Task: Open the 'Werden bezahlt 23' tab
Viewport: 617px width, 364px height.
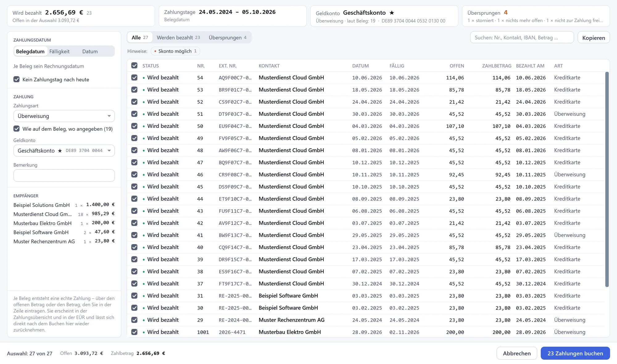Action: pyautogui.click(x=178, y=38)
